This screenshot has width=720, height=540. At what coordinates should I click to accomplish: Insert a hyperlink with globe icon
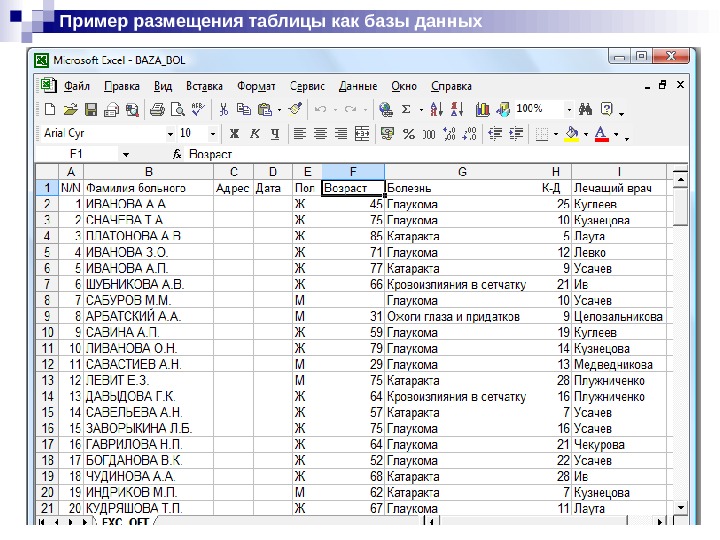pos(386,109)
